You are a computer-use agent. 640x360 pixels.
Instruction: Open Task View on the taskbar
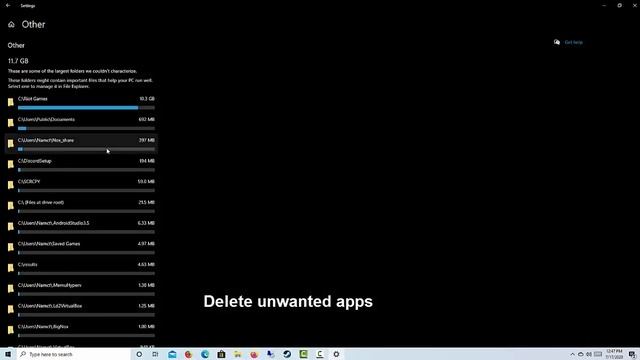click(x=155, y=354)
